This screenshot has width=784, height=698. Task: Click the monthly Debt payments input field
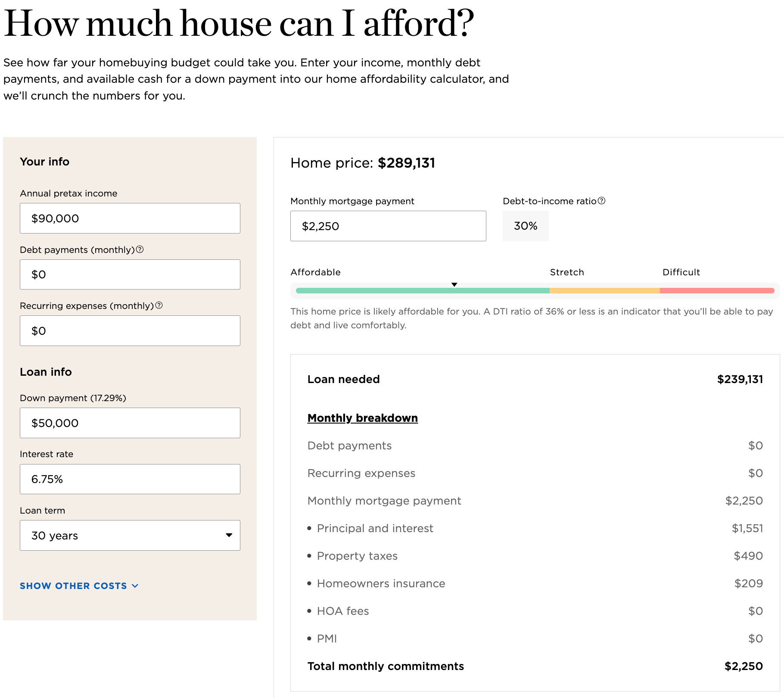[130, 274]
